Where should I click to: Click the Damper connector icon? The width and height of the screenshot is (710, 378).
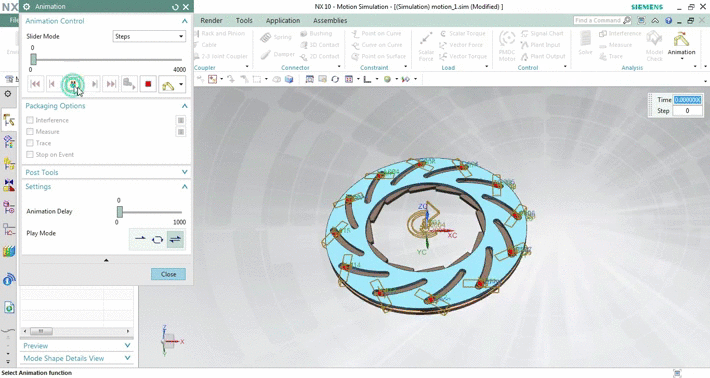point(278,54)
